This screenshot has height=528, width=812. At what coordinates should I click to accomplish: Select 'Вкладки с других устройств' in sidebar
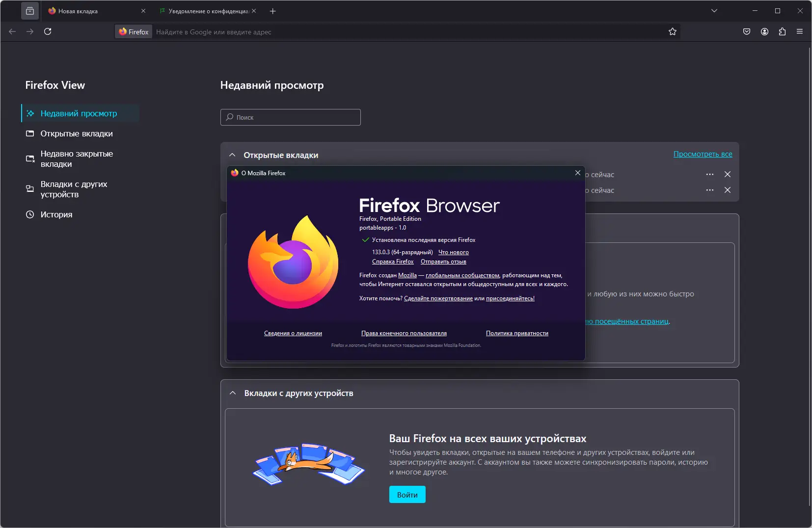[x=81, y=189]
